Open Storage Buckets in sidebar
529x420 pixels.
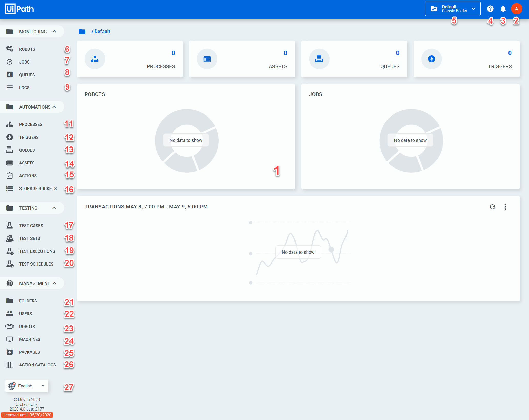38,188
